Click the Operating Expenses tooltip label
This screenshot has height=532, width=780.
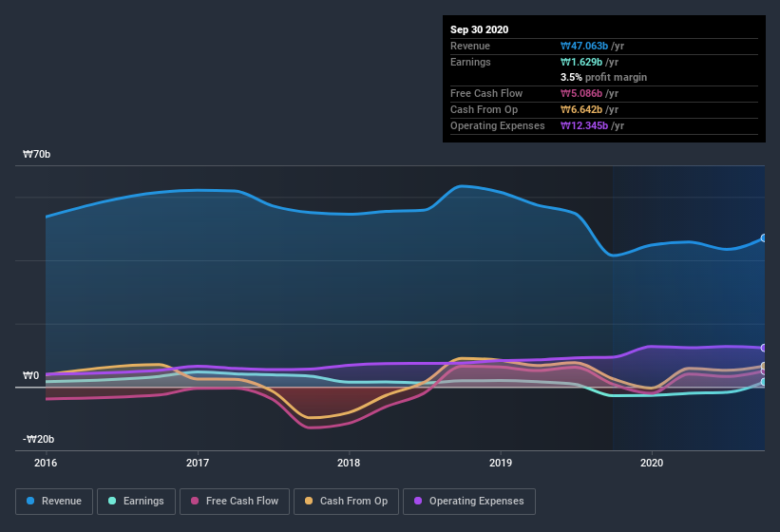[498, 125]
